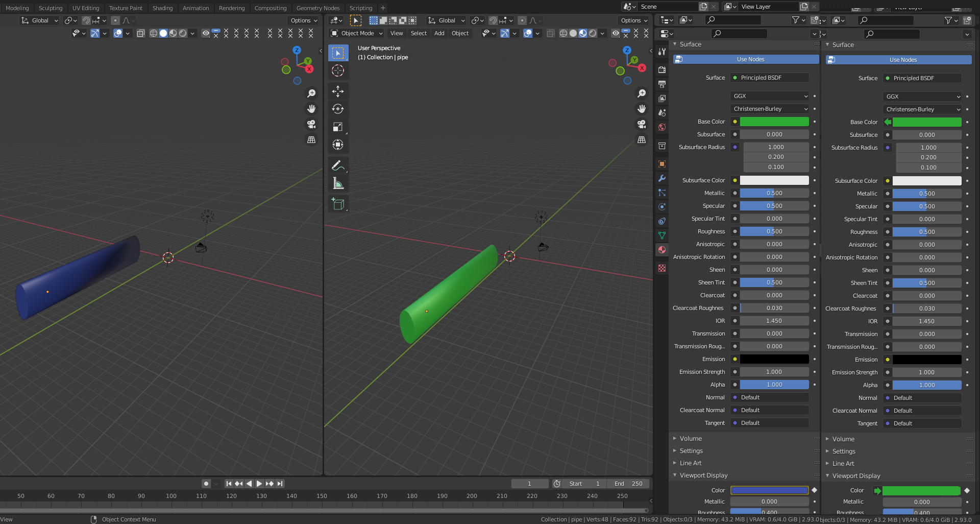Toggle Use Nodes in the right material panel
This screenshot has height=524, width=980.
tap(899, 60)
